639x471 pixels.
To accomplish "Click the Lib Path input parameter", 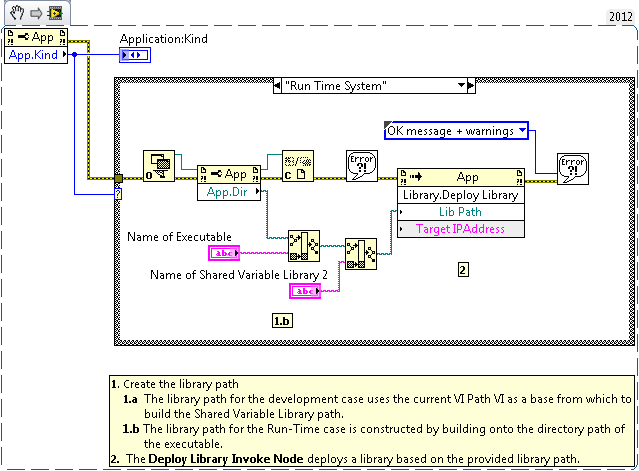I will pos(459,212).
